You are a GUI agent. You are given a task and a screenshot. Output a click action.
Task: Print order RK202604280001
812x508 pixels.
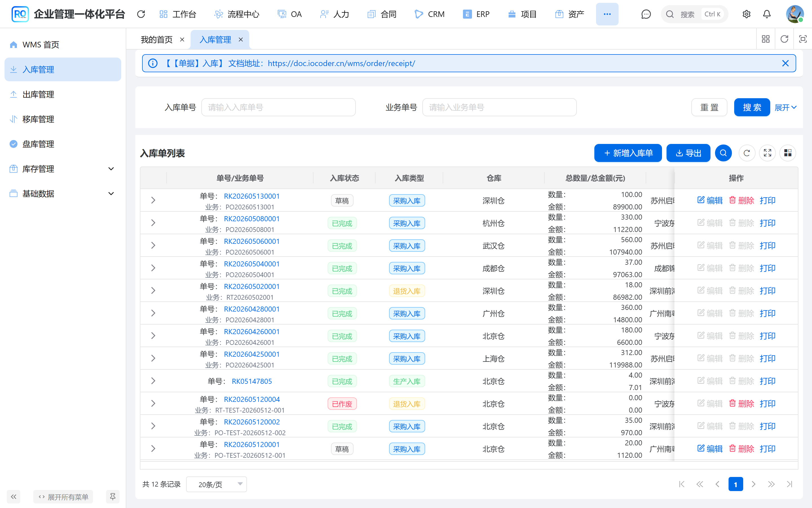click(x=767, y=313)
